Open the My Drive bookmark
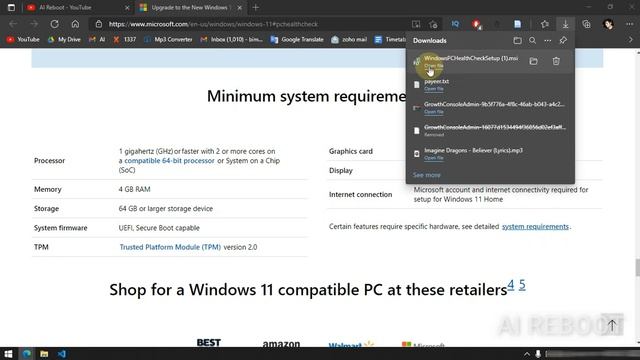 pyautogui.click(x=64, y=40)
